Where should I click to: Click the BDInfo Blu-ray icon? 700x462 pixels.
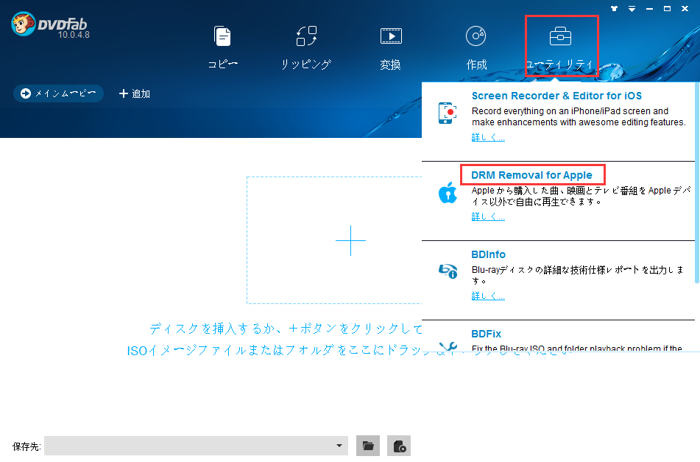[x=447, y=271]
